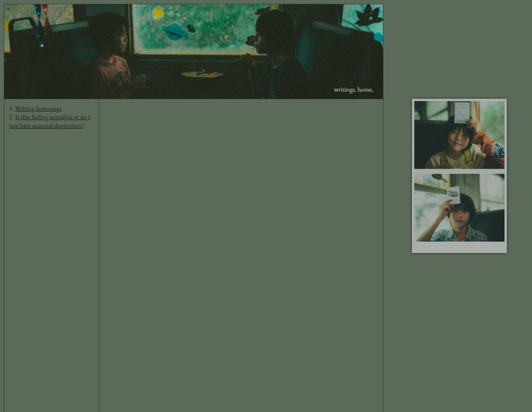This screenshot has height=412, width=532.
Task: Click the plate of snacks in banner
Action: [202, 74]
